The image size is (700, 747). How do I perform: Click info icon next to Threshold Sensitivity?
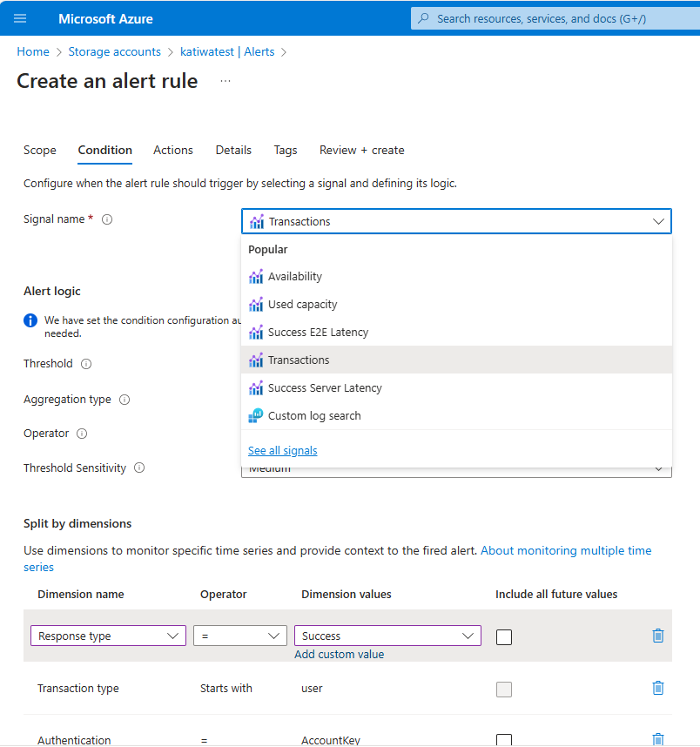pyautogui.click(x=139, y=468)
